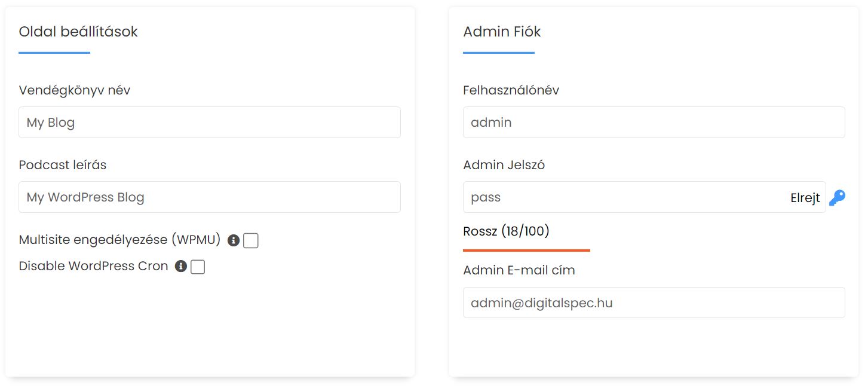Click the Rossz (18/100) strength text
This screenshot has height=388, width=868.
coord(506,231)
